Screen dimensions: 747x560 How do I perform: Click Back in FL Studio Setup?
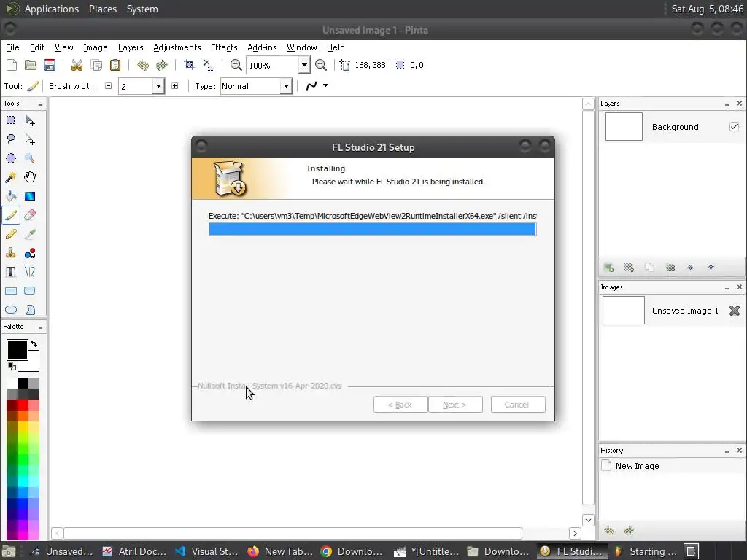coord(400,405)
